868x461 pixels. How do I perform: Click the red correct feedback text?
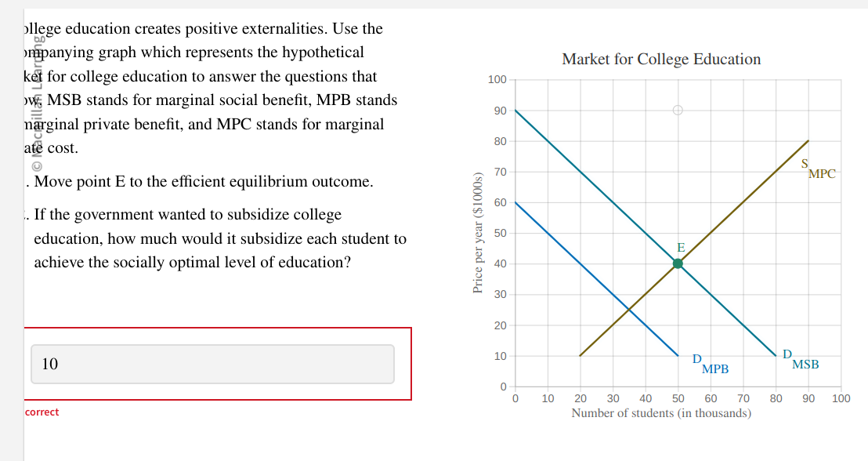[x=41, y=412]
